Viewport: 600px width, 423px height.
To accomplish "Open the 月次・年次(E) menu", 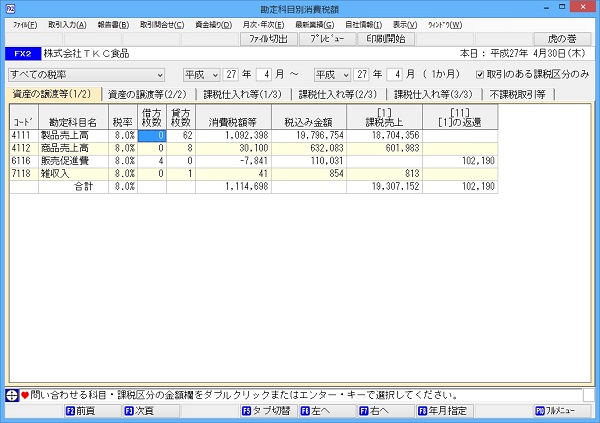I will coord(263,25).
